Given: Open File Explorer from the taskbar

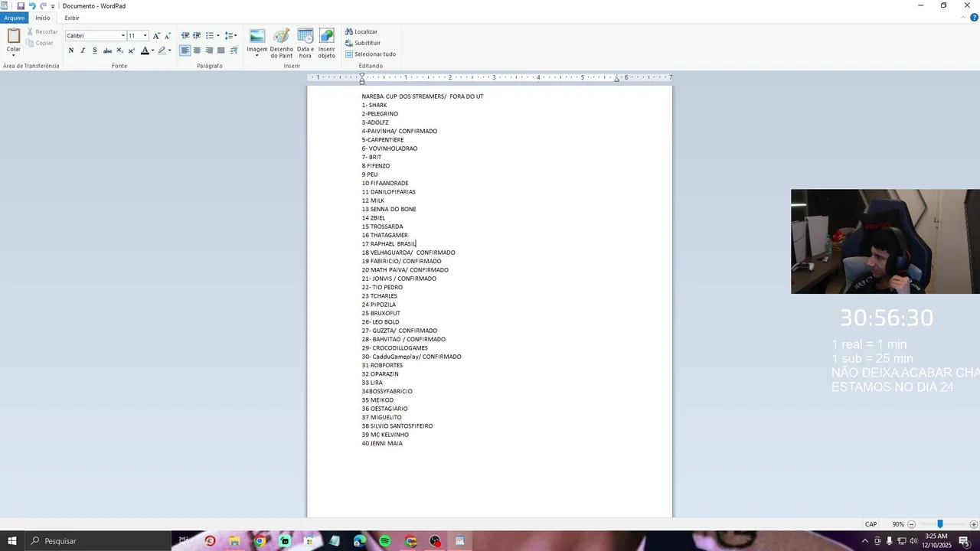Looking at the screenshot, I should coord(234,541).
